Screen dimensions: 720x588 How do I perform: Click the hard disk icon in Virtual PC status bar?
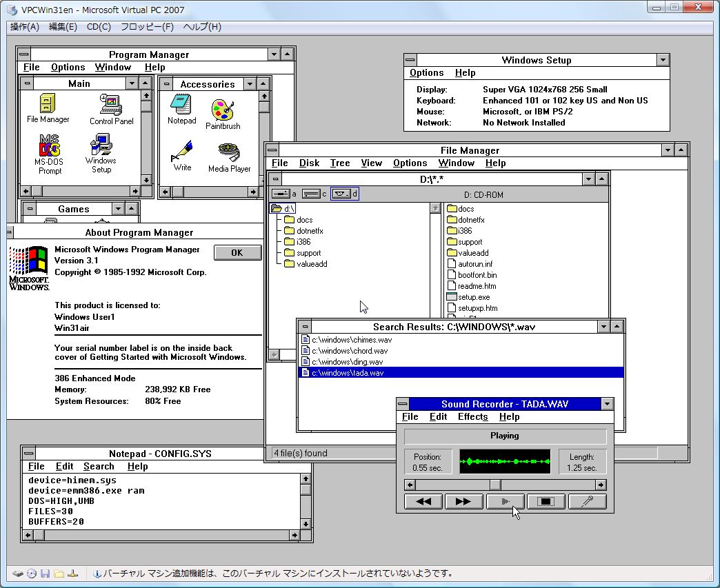pyautogui.click(x=17, y=574)
